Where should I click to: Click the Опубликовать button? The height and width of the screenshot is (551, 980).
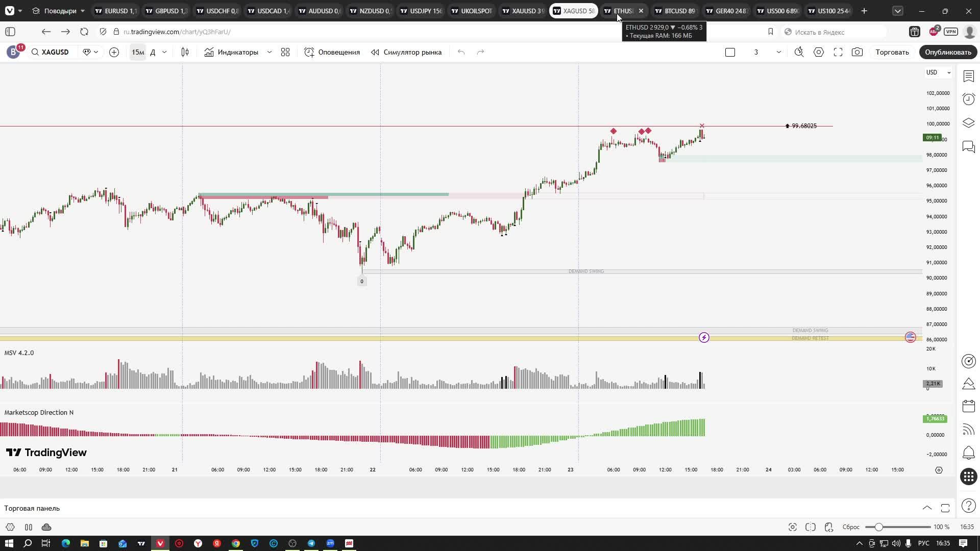(x=948, y=52)
